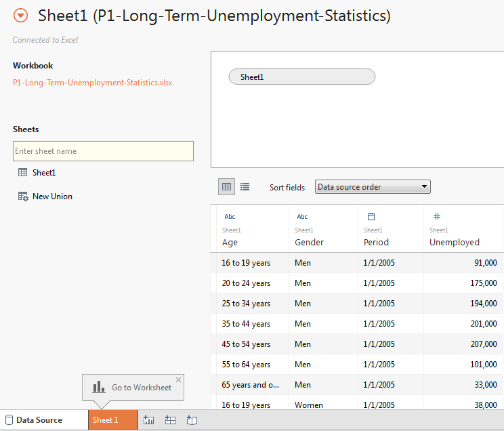Add a new worksheet
Screen dimensions: 504x431
tap(148, 420)
